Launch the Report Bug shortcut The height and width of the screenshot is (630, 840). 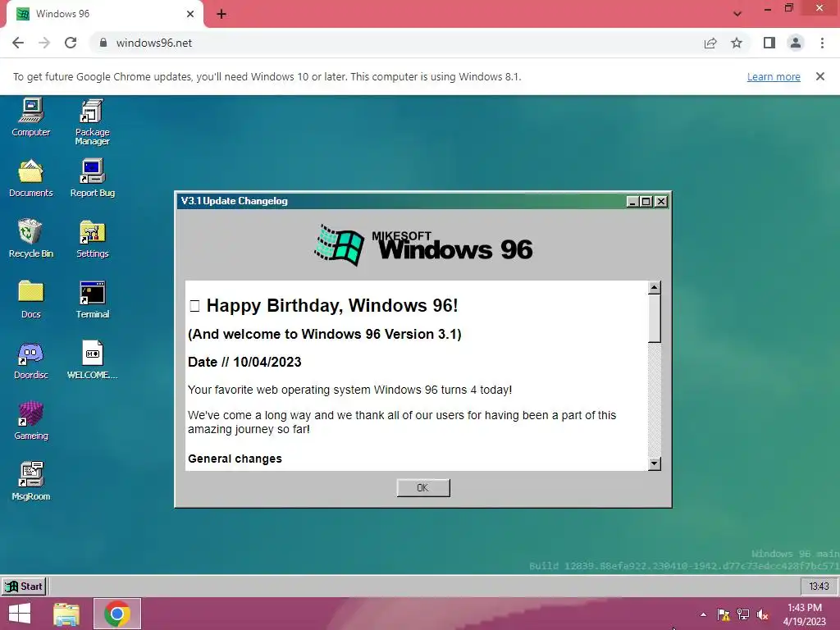(92, 178)
